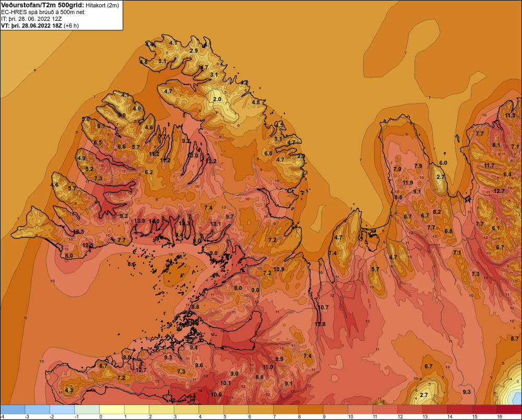Click the legend swatch between 9 and 10

point(336,410)
